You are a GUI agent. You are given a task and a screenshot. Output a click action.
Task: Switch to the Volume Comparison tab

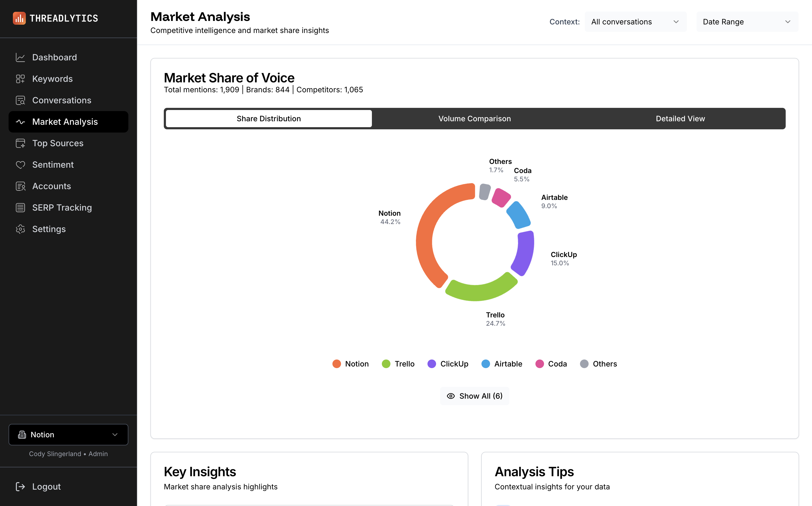(x=474, y=119)
